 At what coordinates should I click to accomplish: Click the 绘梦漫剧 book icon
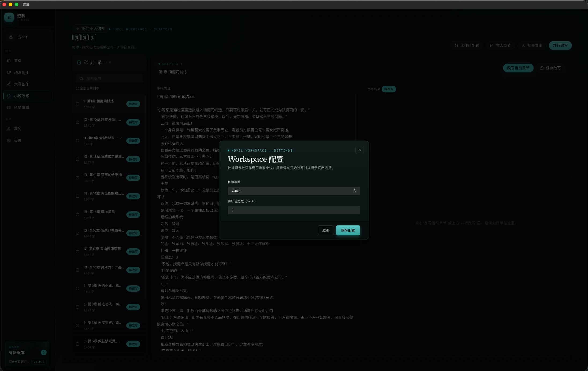tap(9, 108)
